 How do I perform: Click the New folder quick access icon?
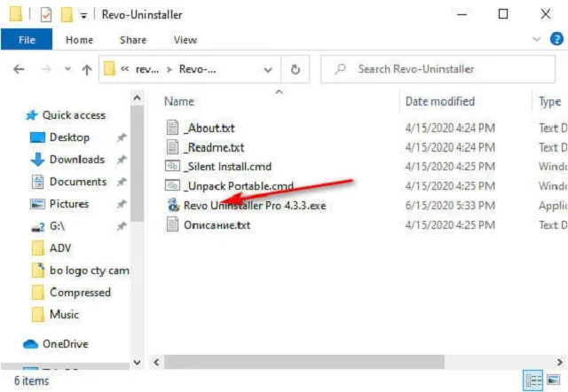pyautogui.click(x=67, y=15)
